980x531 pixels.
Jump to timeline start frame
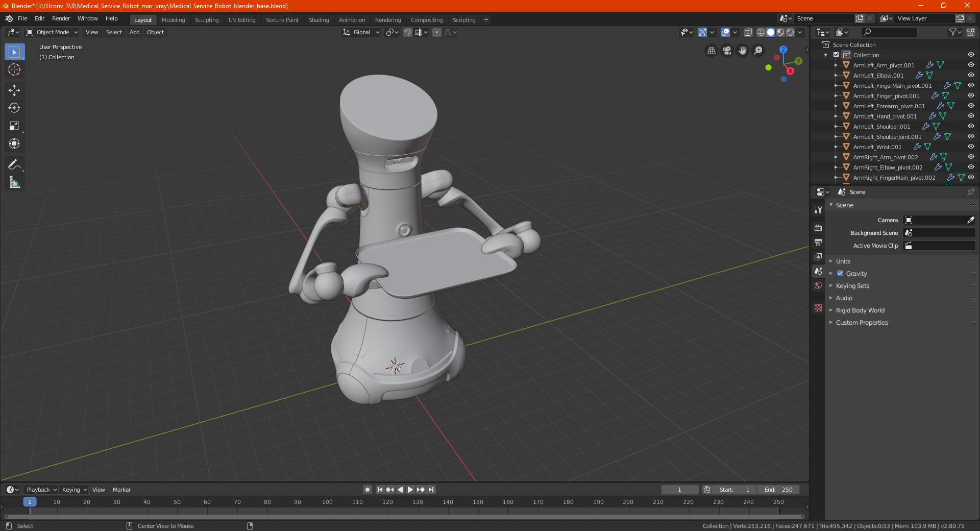coord(380,490)
